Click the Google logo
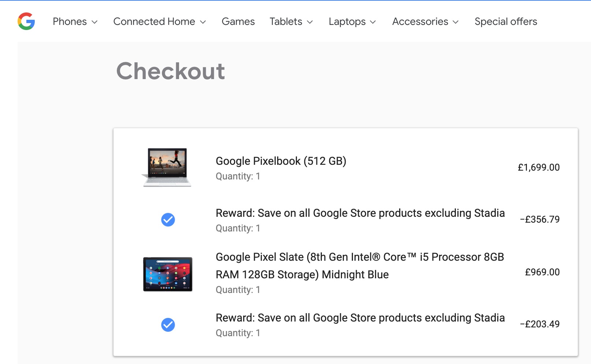 26,22
